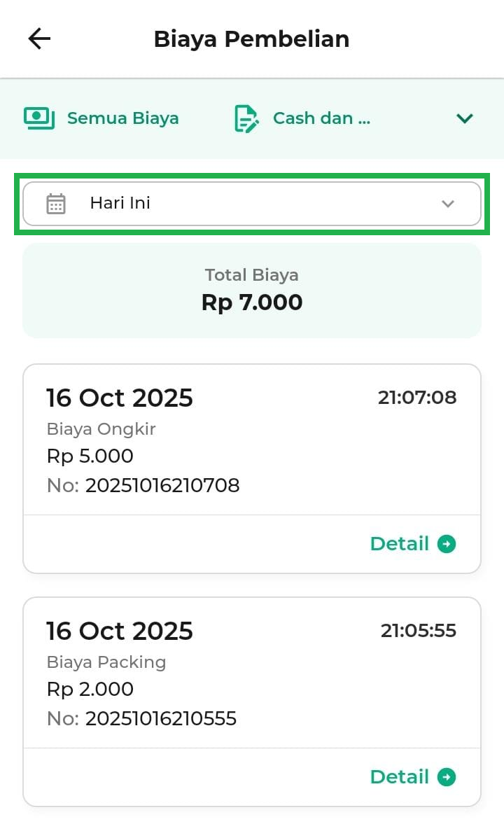Click the Biaya Pembelian page title
The height and width of the screenshot is (824, 504).
pyautogui.click(x=251, y=39)
